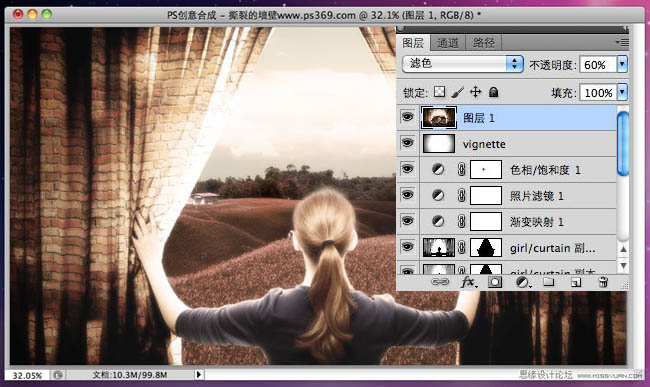Select the layer named 照片滤镜 1

[507, 196]
